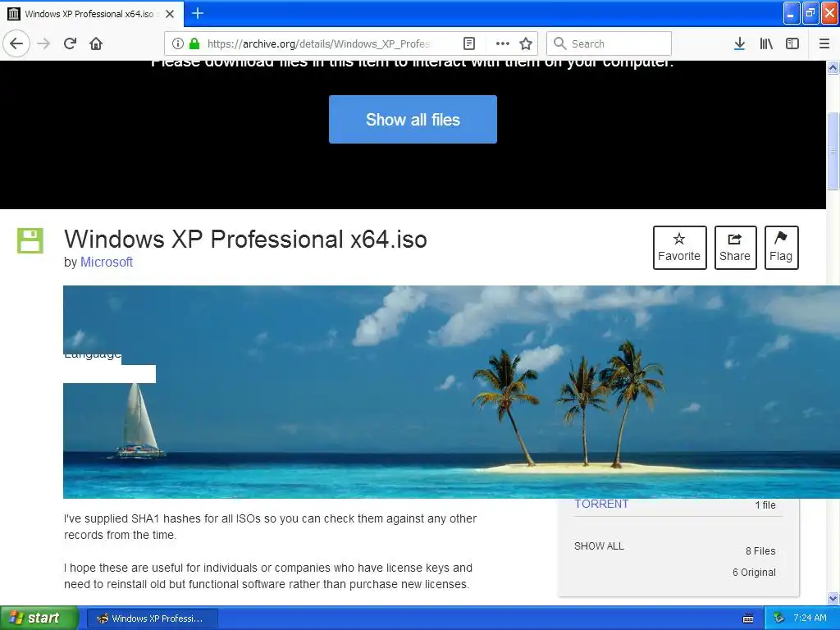Screen dimensions: 840x630
Task: Click the 8 Files count text
Action: pyautogui.click(x=760, y=550)
